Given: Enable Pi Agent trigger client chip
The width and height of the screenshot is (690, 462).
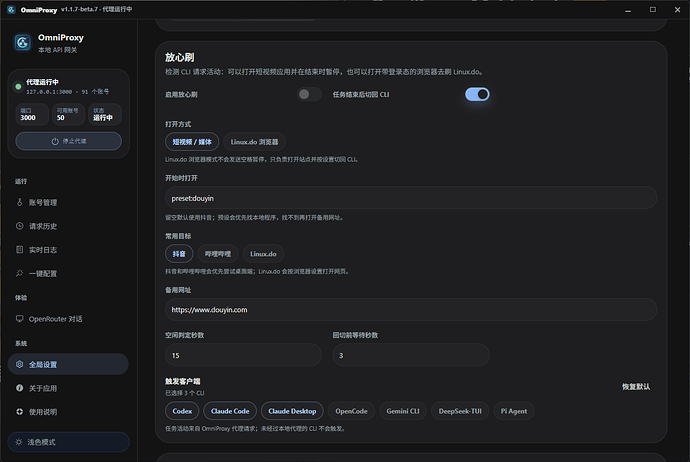Looking at the screenshot, I should pyautogui.click(x=514, y=411).
